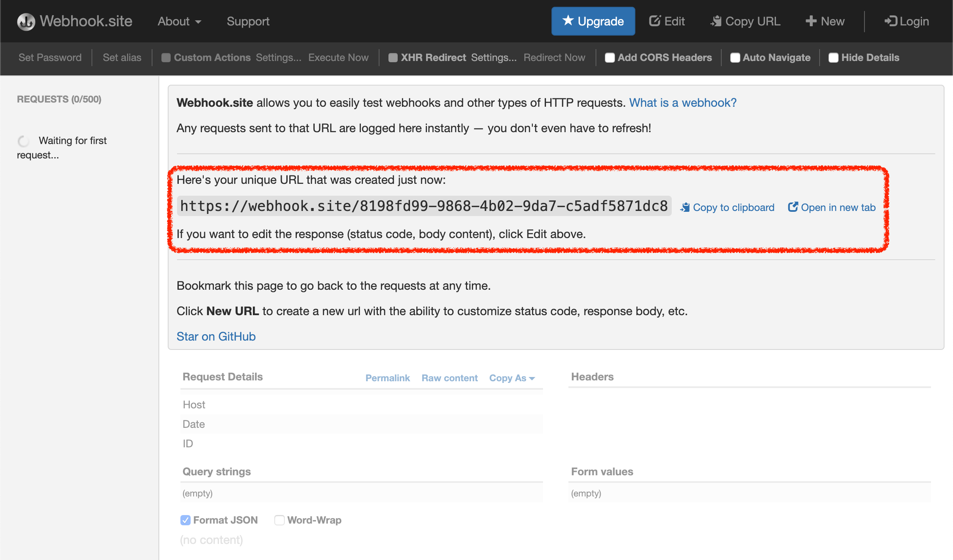Uncheck the Format JSON checkbox
Image resolution: width=953 pixels, height=560 pixels.
[186, 520]
